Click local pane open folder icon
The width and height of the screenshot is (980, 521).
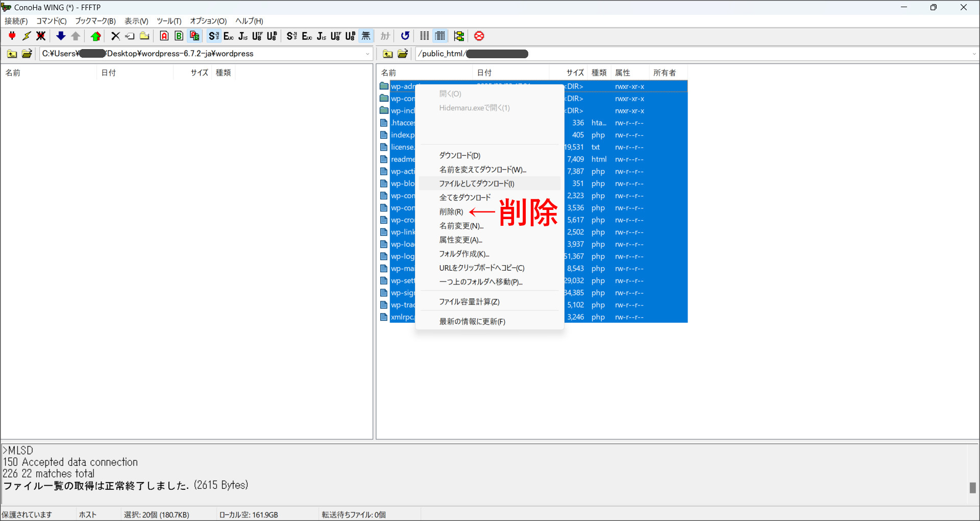click(27, 54)
